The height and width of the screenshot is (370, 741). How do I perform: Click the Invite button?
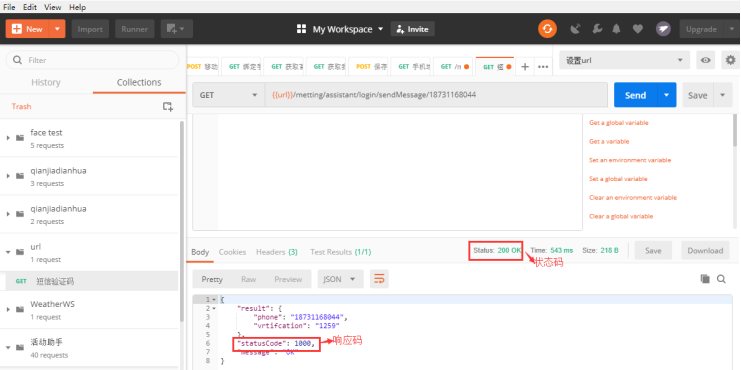pos(413,29)
